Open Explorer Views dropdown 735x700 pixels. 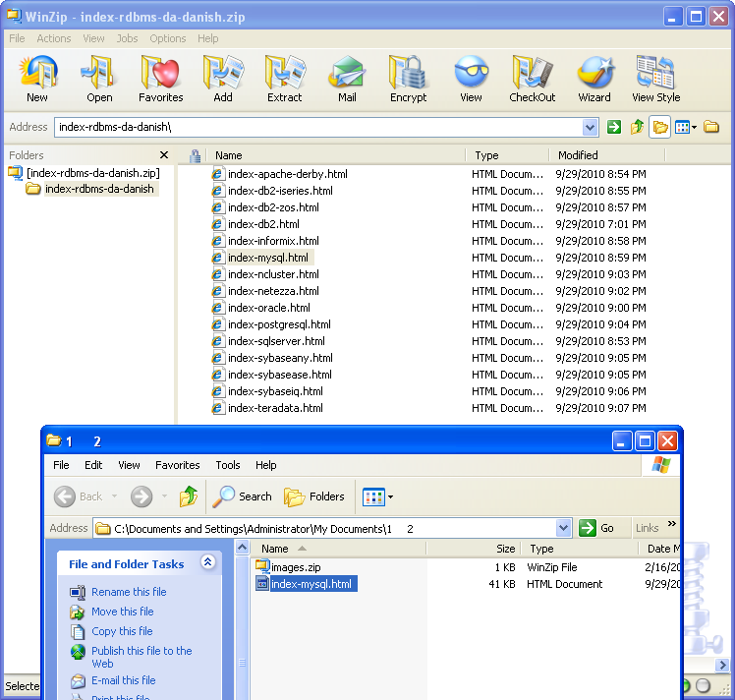(377, 497)
